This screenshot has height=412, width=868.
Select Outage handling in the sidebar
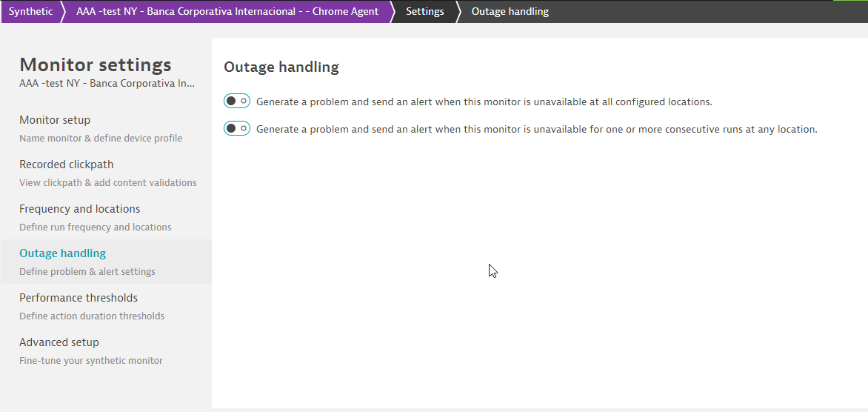[x=62, y=253]
